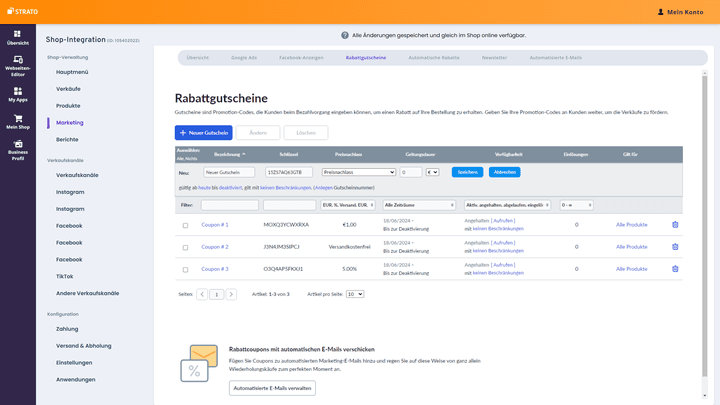Open Hauptmenü in the sidebar

[x=72, y=72]
